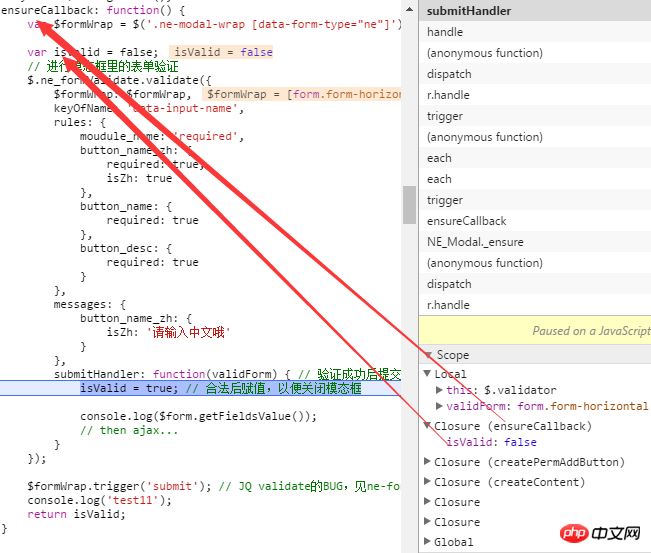This screenshot has width=651, height=553.
Task: Expand the validForm variable entry
Action: coord(439,406)
